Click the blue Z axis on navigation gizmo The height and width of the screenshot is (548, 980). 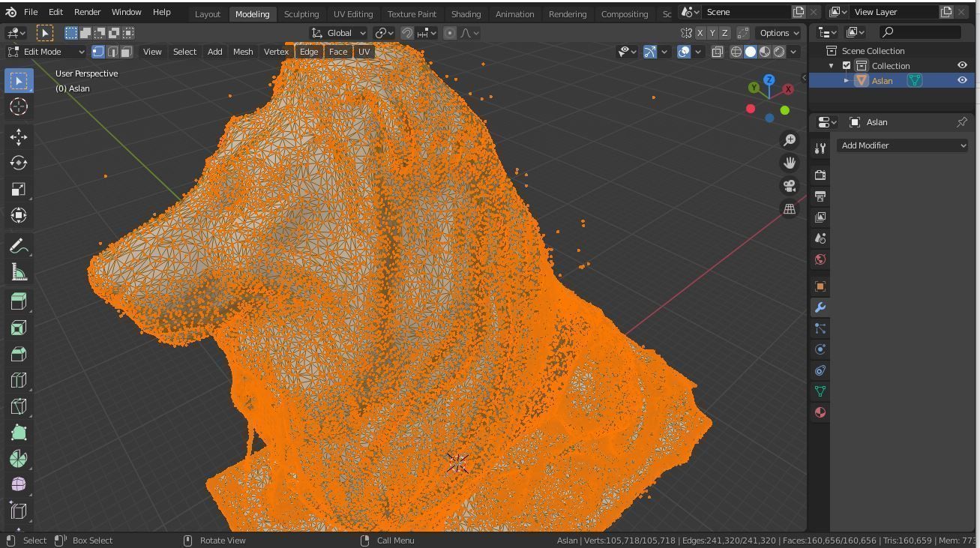tap(769, 79)
